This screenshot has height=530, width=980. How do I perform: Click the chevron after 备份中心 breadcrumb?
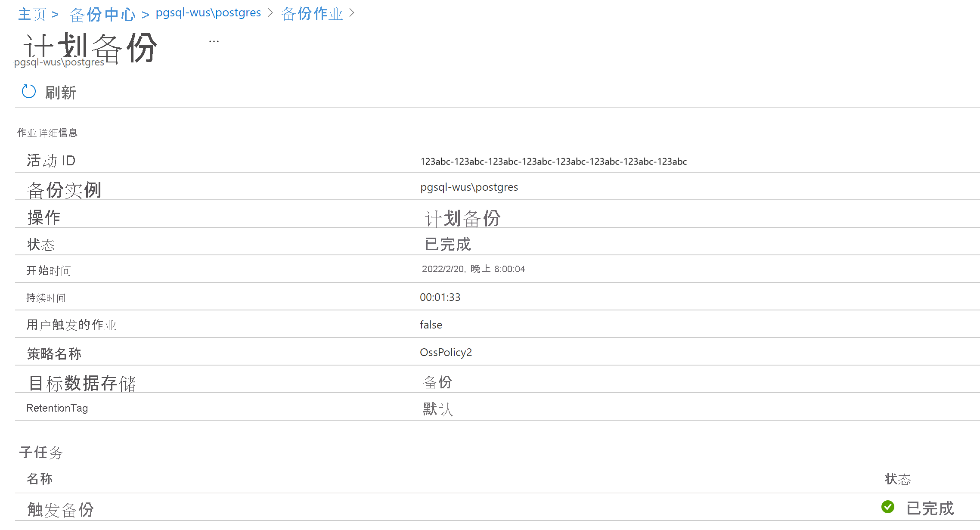[145, 14]
